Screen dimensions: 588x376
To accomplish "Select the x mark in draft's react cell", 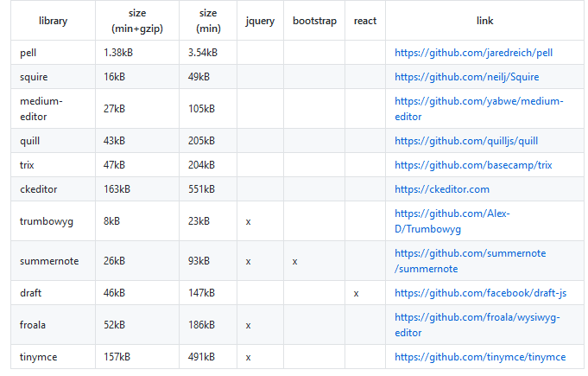I will tap(356, 294).
